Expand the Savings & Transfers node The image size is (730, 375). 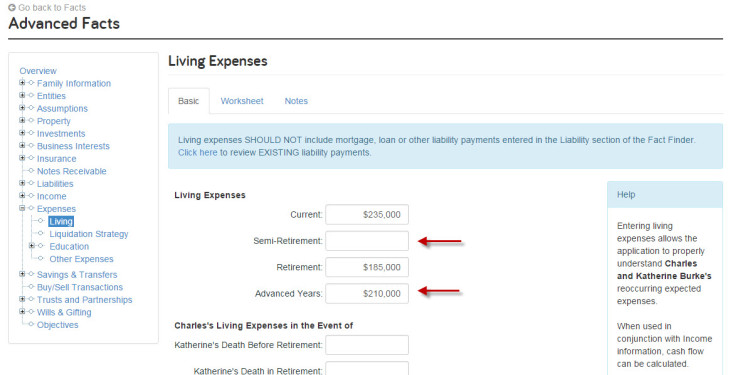click(22, 274)
